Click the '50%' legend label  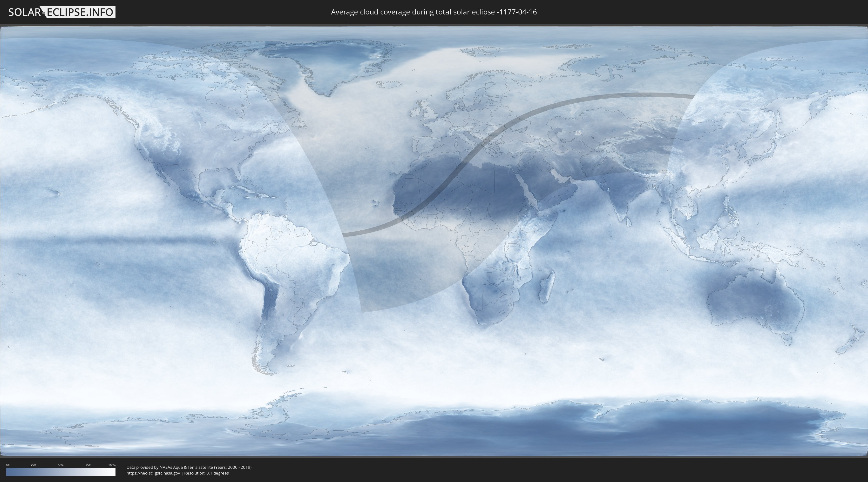61,465
